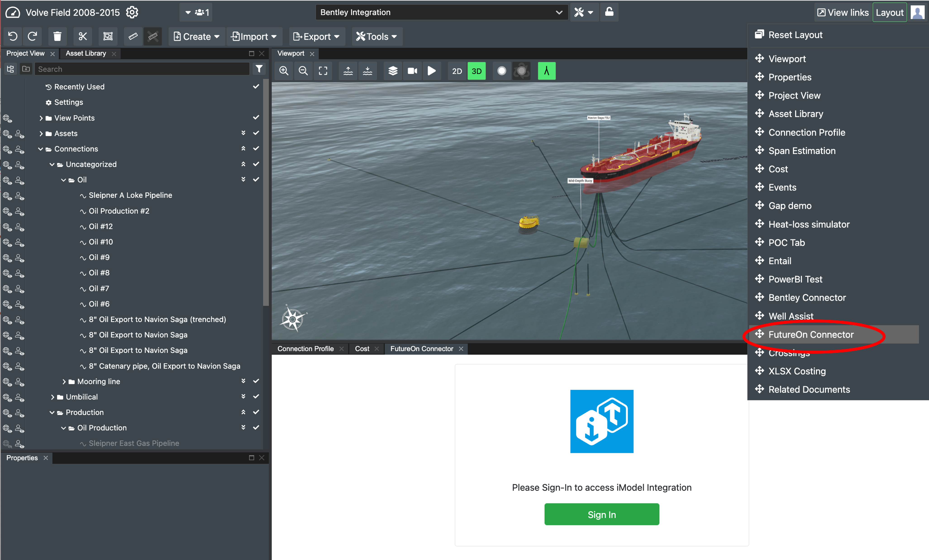Switch to the Asset Library tab
929x560 pixels.
[x=86, y=54]
